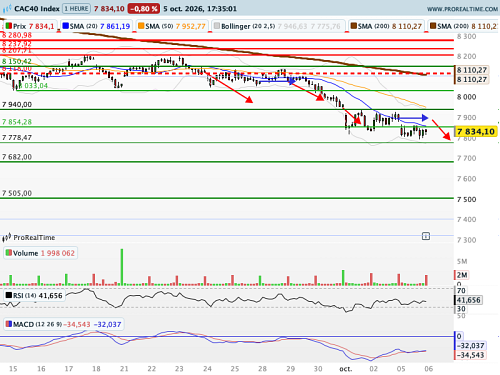Click the Volume indicator color icon

pos(9,253)
